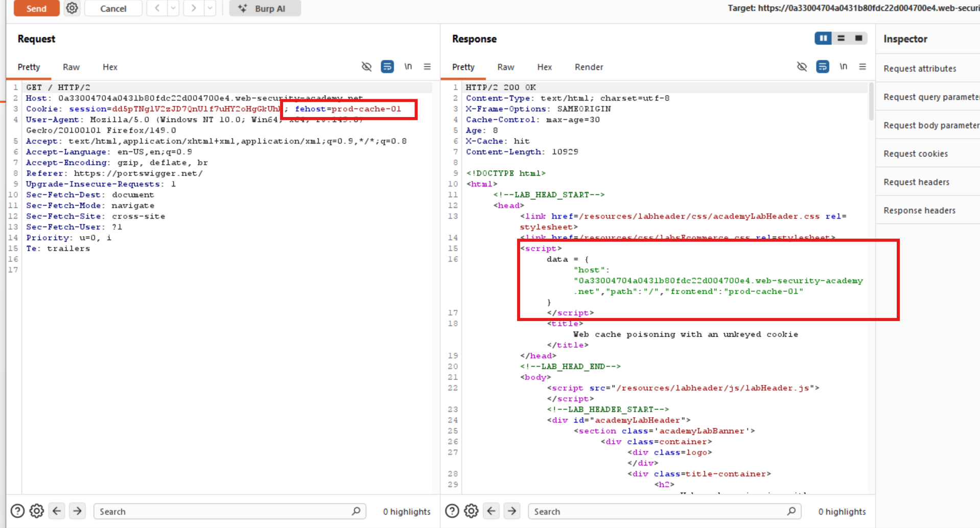Toggle hide non-printable in Response panel

pyautogui.click(x=802, y=66)
